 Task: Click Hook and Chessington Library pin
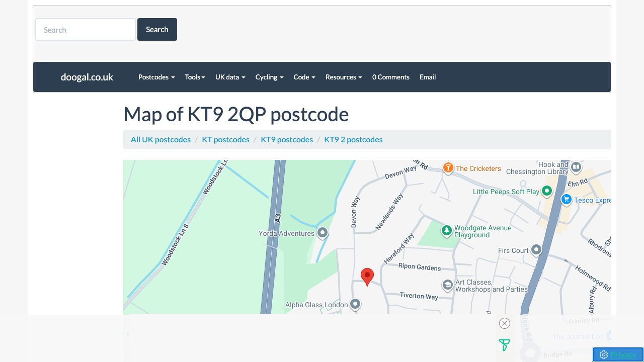coord(576,166)
